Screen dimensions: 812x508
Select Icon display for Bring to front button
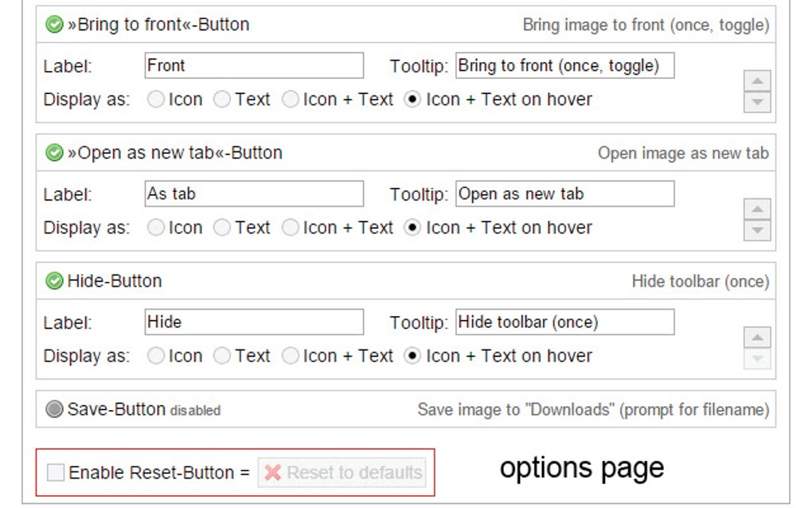tap(156, 99)
